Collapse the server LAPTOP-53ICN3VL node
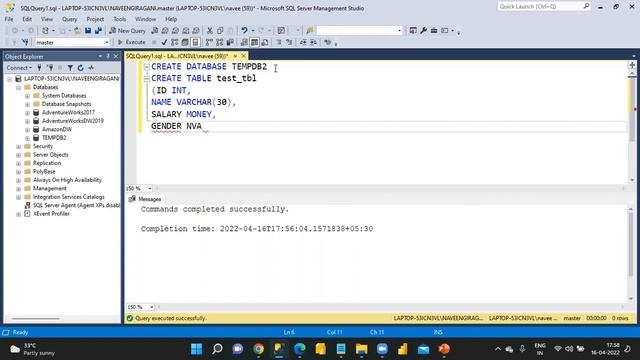The width and height of the screenshot is (640, 360). [x=10, y=79]
